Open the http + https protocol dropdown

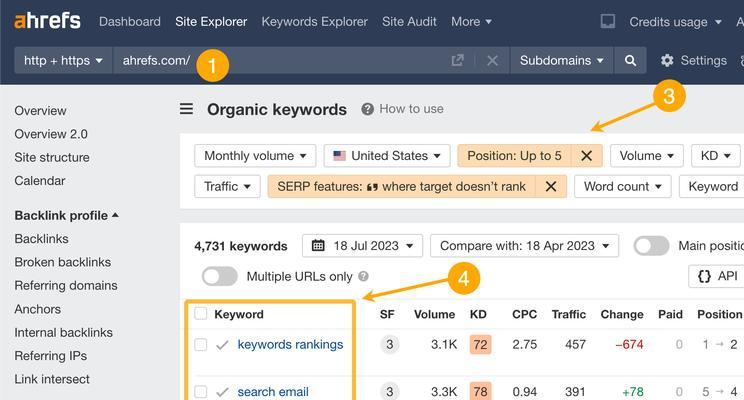pyautogui.click(x=63, y=60)
